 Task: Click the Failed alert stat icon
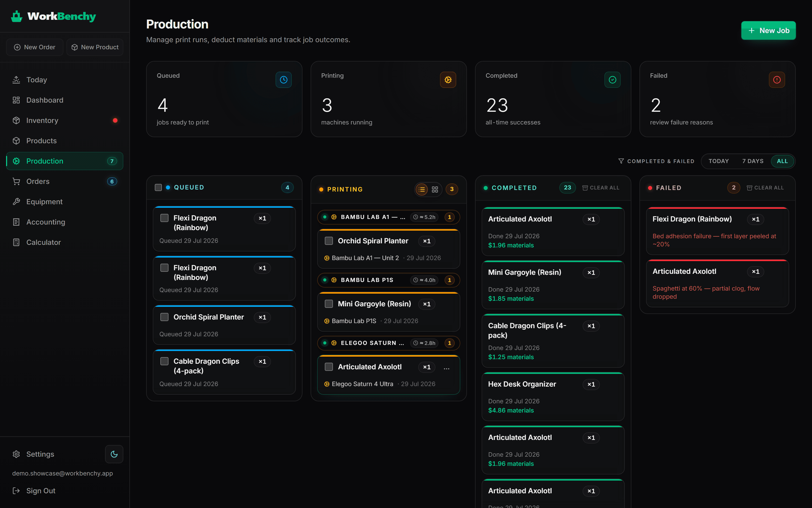click(777, 80)
